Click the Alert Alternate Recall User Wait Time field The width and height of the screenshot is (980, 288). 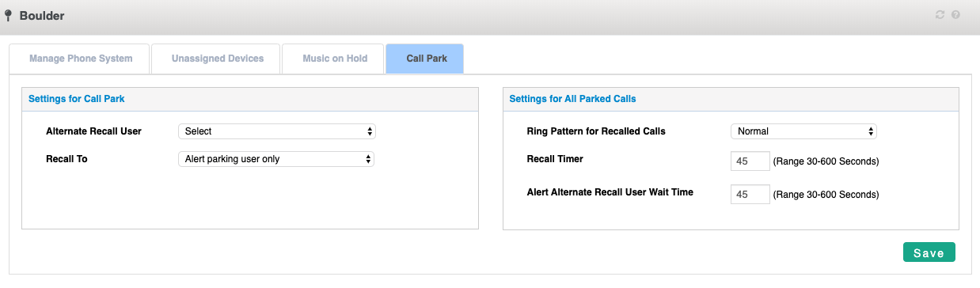[750, 194]
